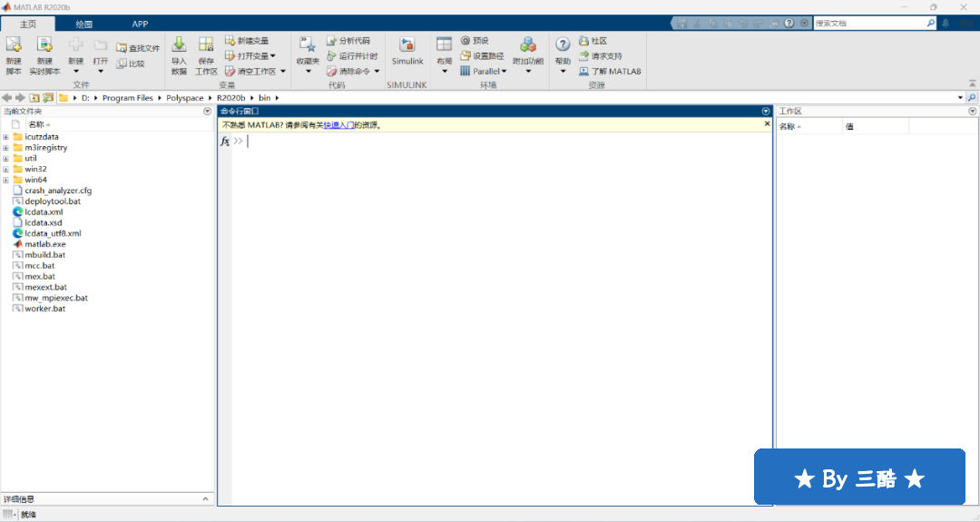Screen dimensions: 980x522
Task: Launch Simulink
Action: coord(407,51)
